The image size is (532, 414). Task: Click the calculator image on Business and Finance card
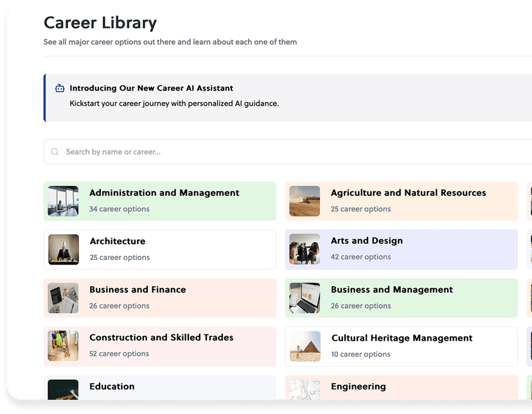[62, 297]
